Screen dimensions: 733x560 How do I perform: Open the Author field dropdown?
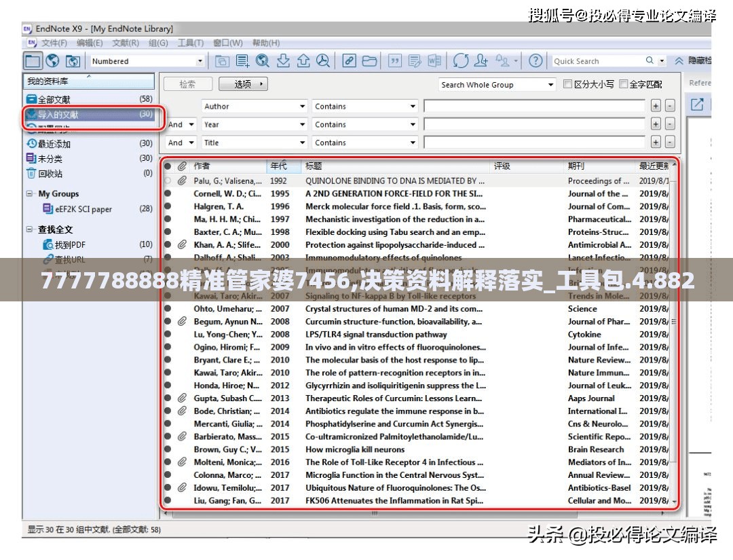pyautogui.click(x=302, y=107)
